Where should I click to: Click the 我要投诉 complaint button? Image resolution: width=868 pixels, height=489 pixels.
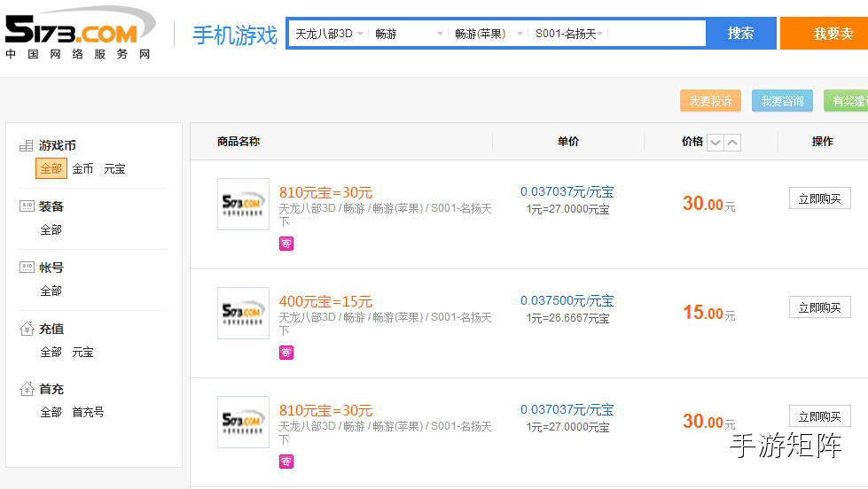(x=710, y=101)
